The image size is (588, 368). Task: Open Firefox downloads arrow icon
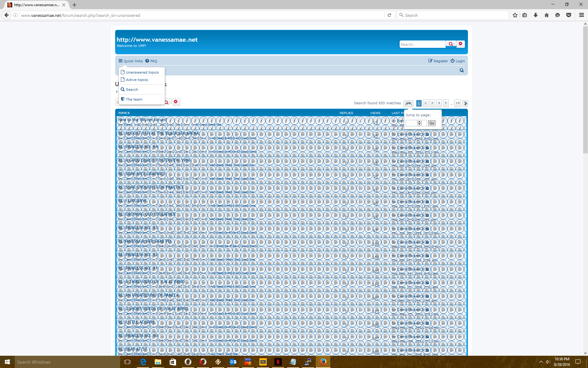pos(536,15)
